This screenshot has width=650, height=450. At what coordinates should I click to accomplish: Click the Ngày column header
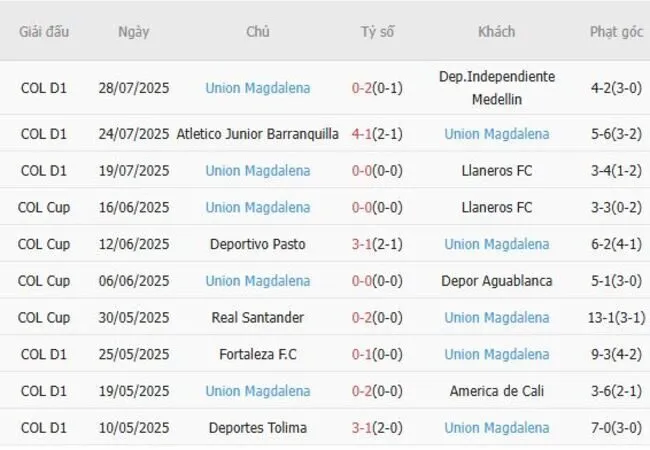tap(133, 31)
